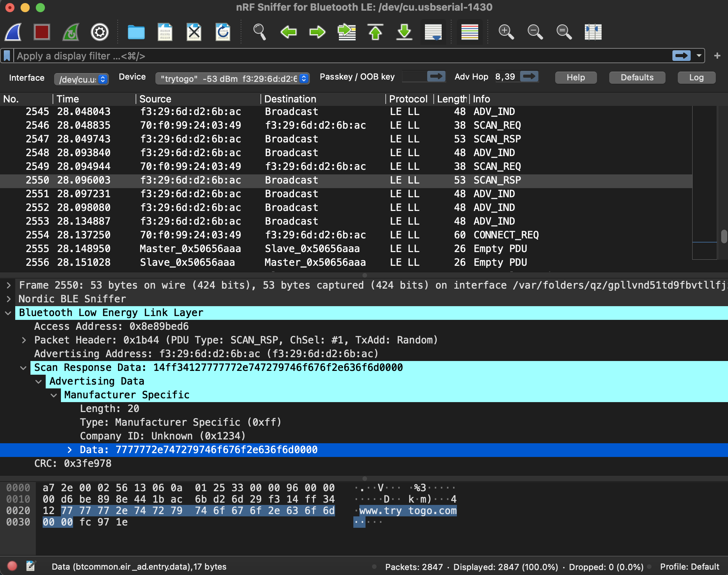Collapse the Manufacturer Specific node
Screen dimensions: 728x575
coord(54,395)
